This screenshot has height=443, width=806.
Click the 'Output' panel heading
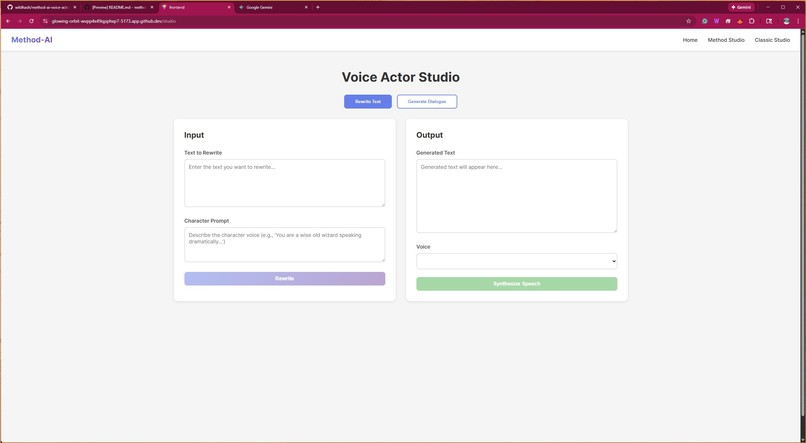pyautogui.click(x=429, y=135)
